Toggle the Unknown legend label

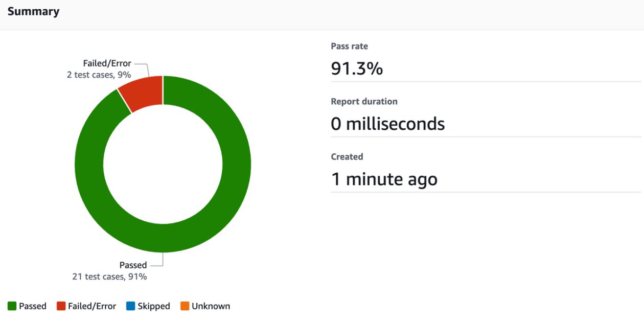tap(211, 306)
